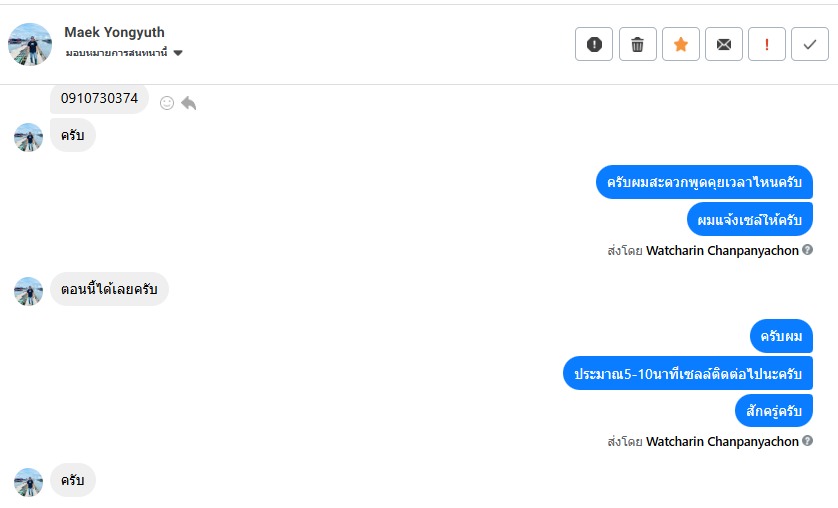
Task: Click the avatar beside ตอนนี้ได้เลยครับ
Action: [x=28, y=290]
